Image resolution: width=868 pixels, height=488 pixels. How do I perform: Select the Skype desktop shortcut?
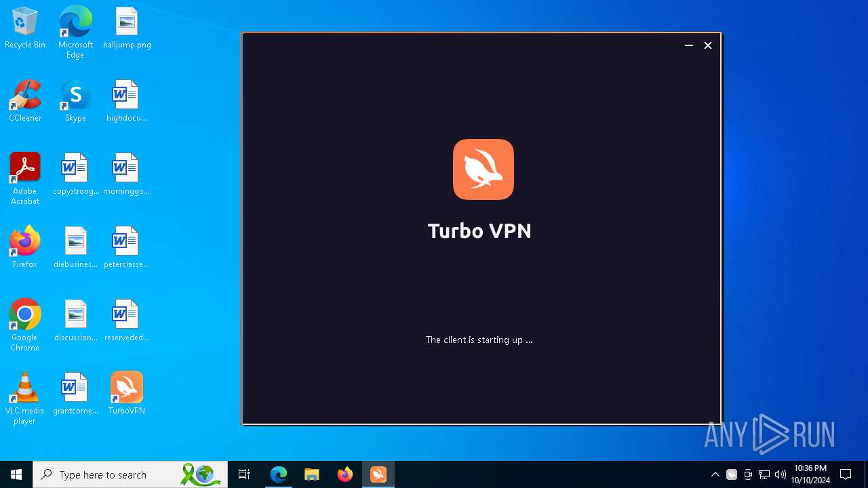click(x=75, y=102)
